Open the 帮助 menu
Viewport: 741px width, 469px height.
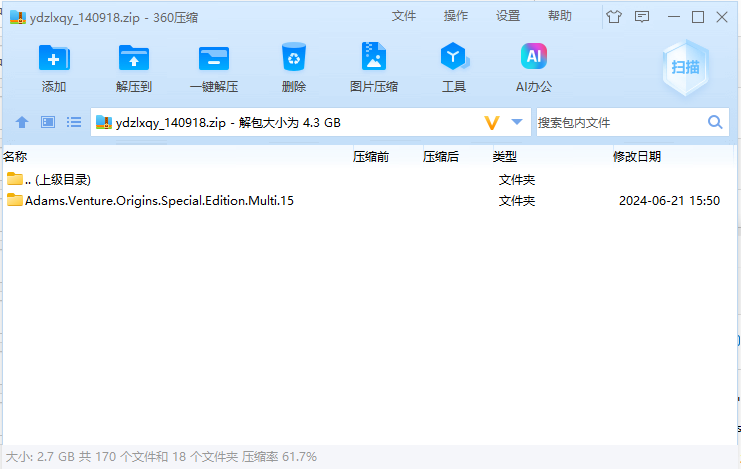[560, 16]
